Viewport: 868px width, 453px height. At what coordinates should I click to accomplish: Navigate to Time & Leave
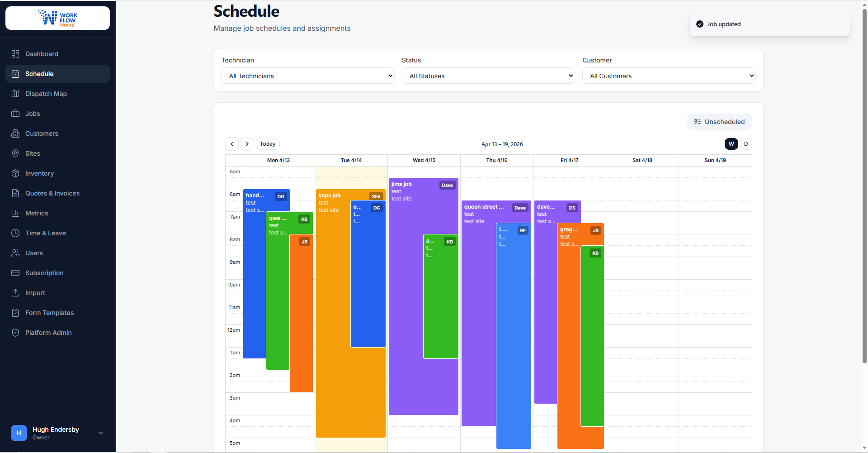pos(58,233)
